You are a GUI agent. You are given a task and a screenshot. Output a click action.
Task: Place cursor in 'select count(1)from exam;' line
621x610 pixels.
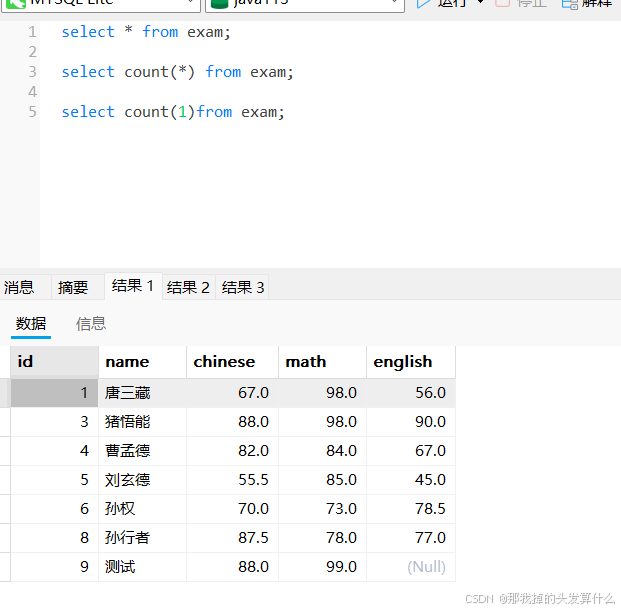click(173, 112)
